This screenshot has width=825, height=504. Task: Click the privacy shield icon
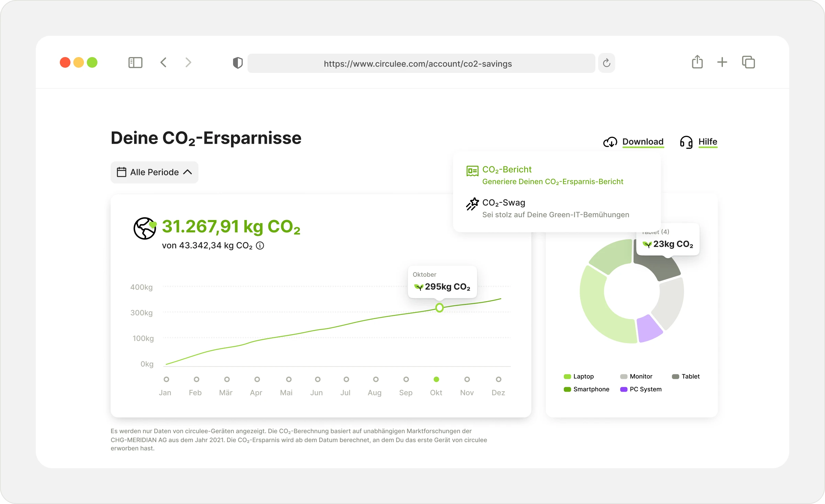pyautogui.click(x=238, y=63)
